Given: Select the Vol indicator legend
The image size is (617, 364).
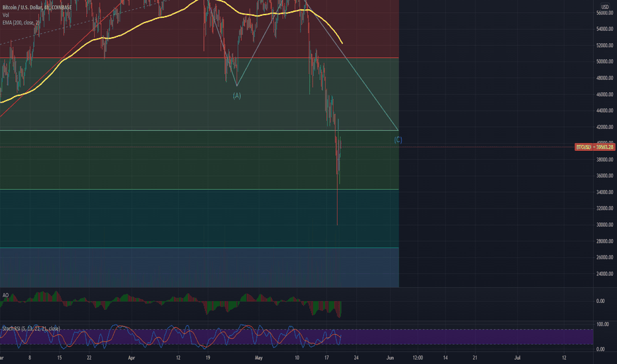Looking at the screenshot, I should coord(5,15).
